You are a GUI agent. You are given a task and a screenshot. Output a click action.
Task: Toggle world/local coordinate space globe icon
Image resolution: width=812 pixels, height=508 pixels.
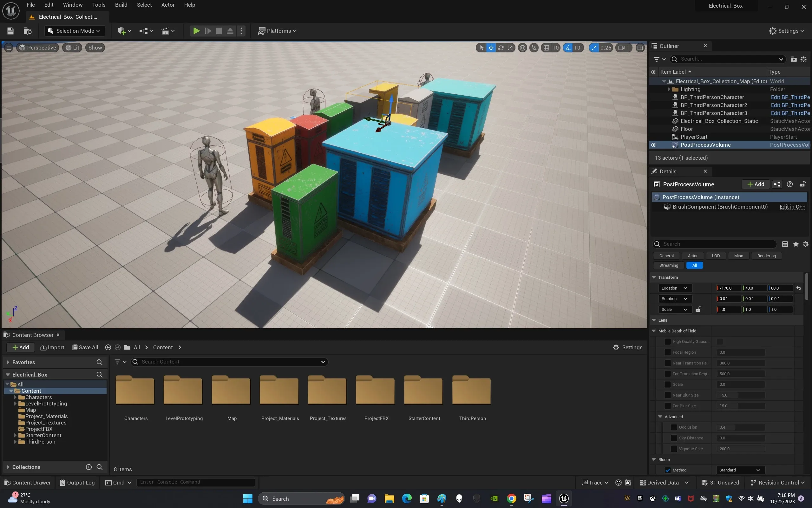pyautogui.click(x=522, y=48)
